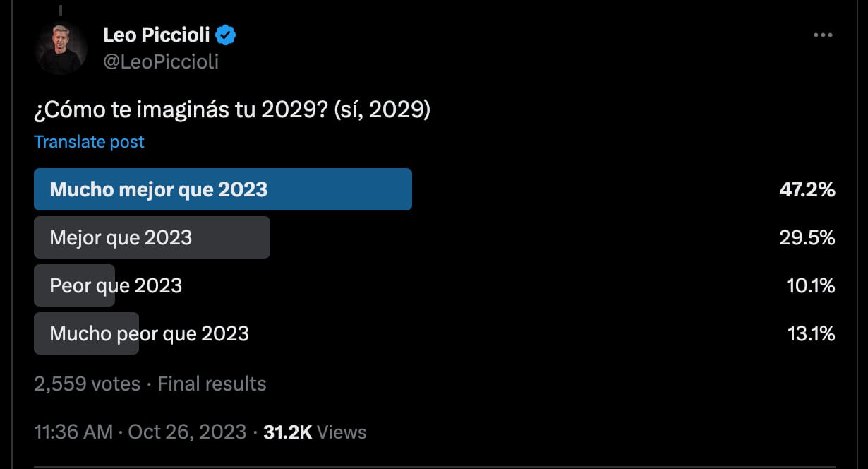Click the 29.5% result percentage
The height and width of the screenshot is (469, 868).
[x=807, y=238]
